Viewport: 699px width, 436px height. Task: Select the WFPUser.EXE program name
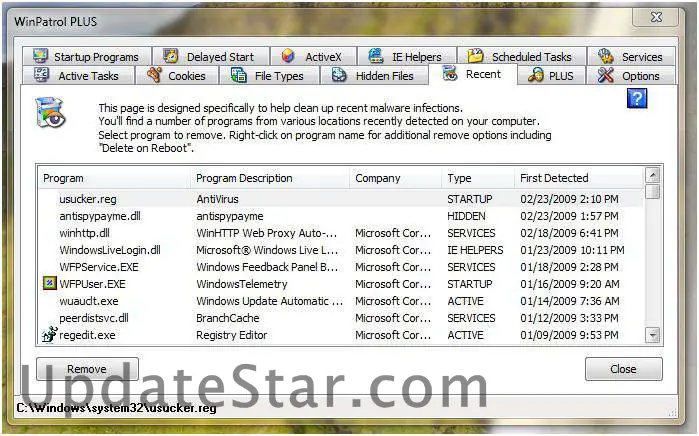(92, 284)
